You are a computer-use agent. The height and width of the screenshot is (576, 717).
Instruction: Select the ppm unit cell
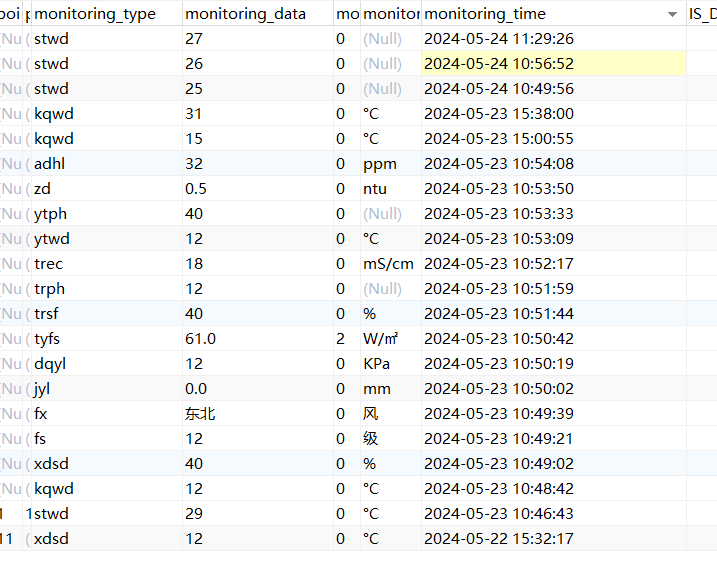point(380,163)
